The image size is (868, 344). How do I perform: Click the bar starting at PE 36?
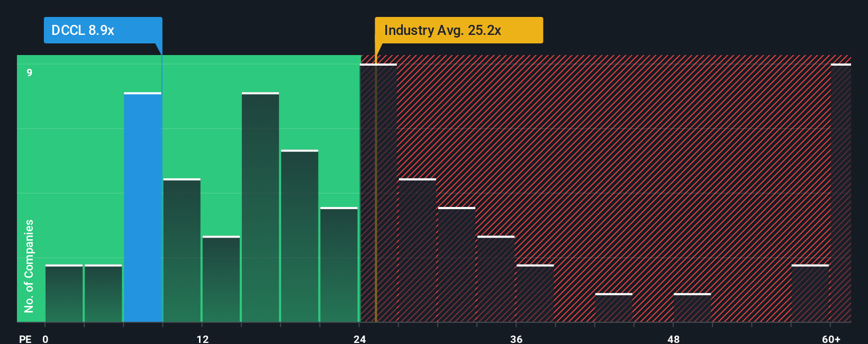point(535,293)
